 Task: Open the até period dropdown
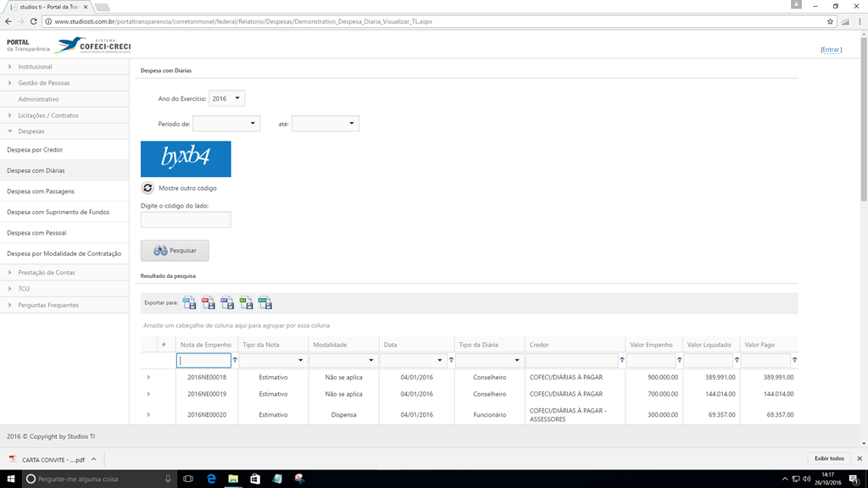click(325, 124)
